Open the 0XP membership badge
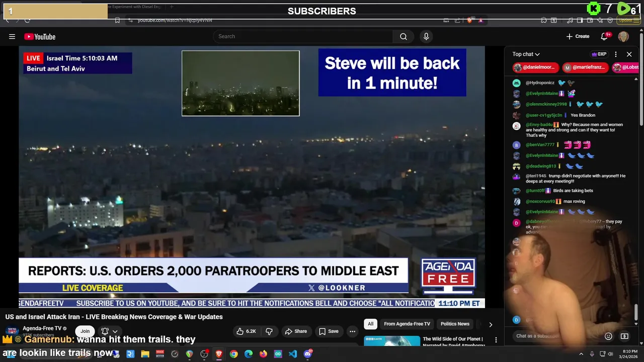The width and height of the screenshot is (644, 362). tap(599, 54)
